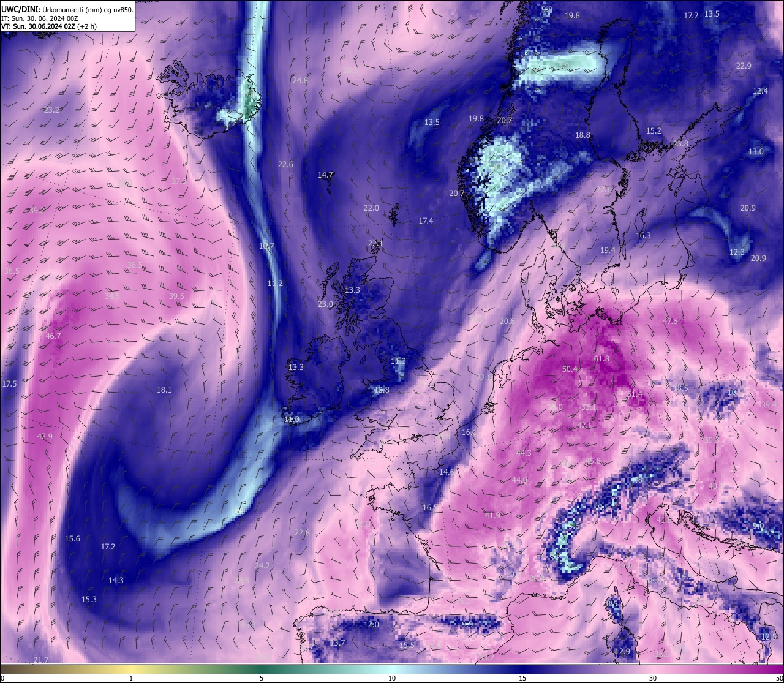The width and height of the screenshot is (784, 683).
Task: Click the 23.0 value west of Scotland
Action: coord(325,304)
